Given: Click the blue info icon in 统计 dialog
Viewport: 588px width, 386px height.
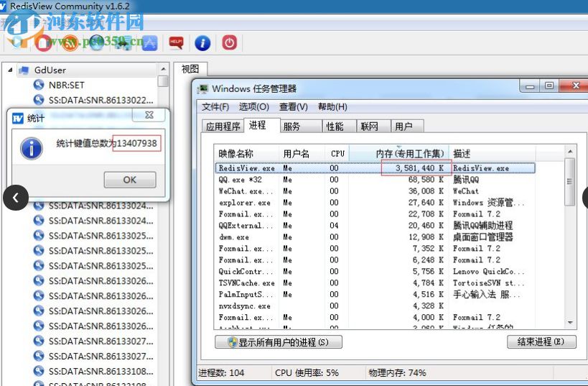Looking at the screenshot, I should (x=32, y=148).
